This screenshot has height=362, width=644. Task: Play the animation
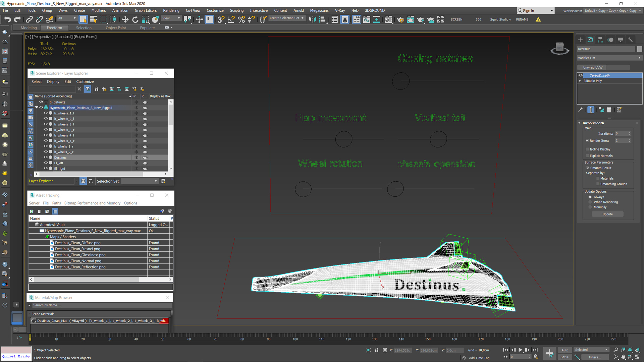(520, 350)
